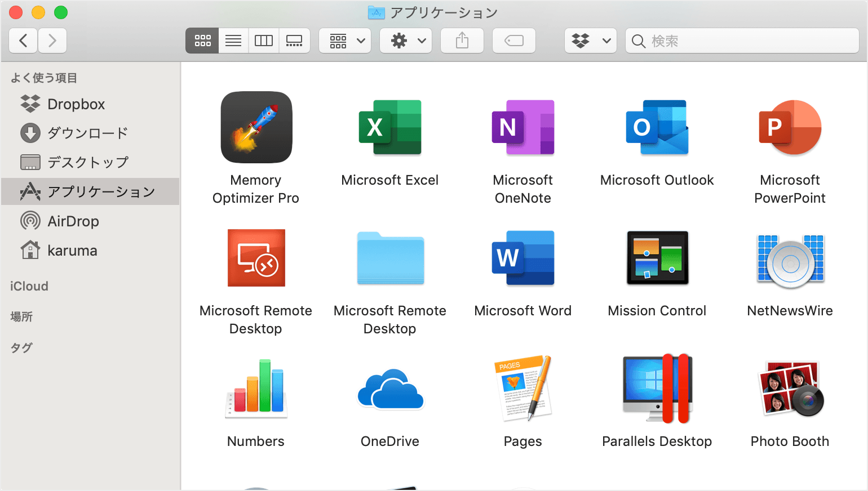Viewport: 868px width, 491px height.
Task: Open Dropbox in the sidebar
Action: (90, 104)
